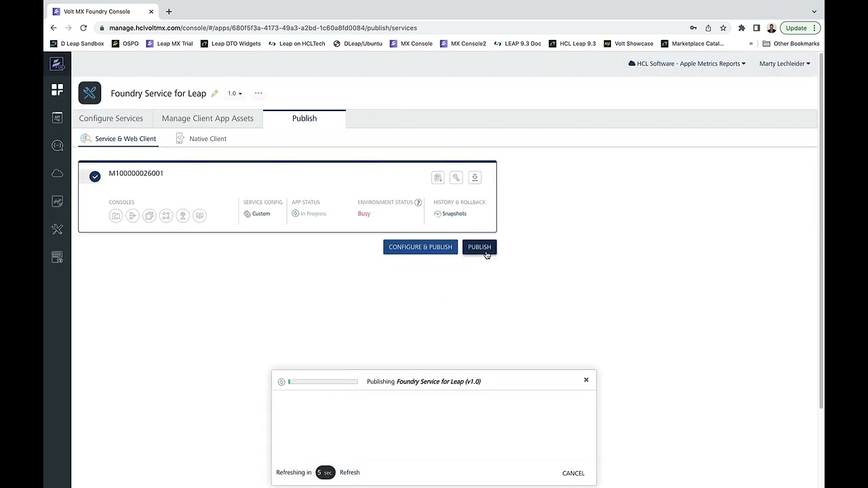Open OSPO bookmark
The image size is (868, 488).
[x=125, y=43]
